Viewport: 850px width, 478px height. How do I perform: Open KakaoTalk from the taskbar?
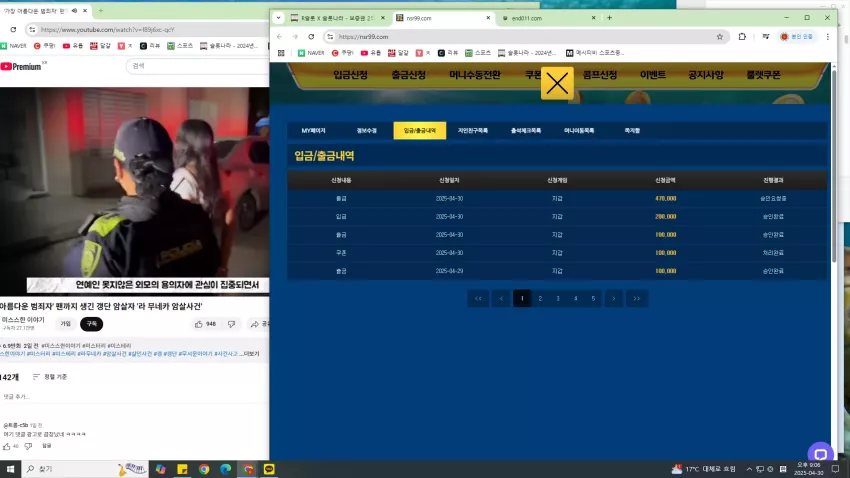(269, 469)
